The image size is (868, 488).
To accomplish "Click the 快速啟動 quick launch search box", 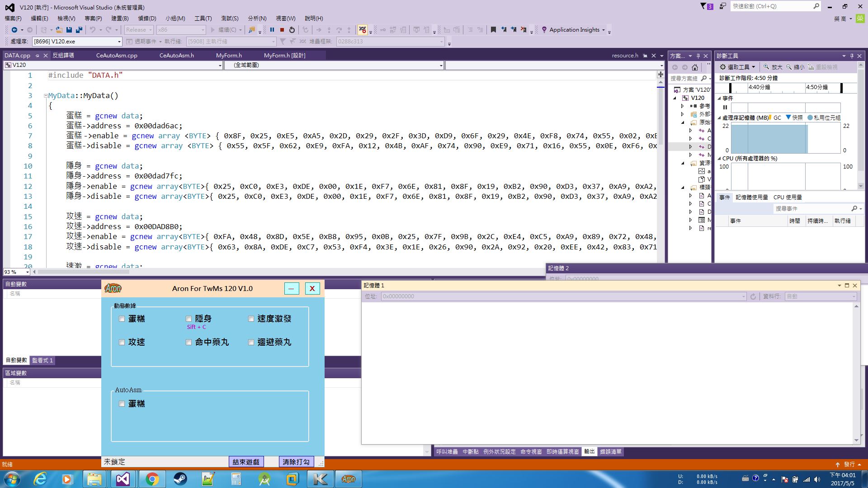I will click(775, 6).
